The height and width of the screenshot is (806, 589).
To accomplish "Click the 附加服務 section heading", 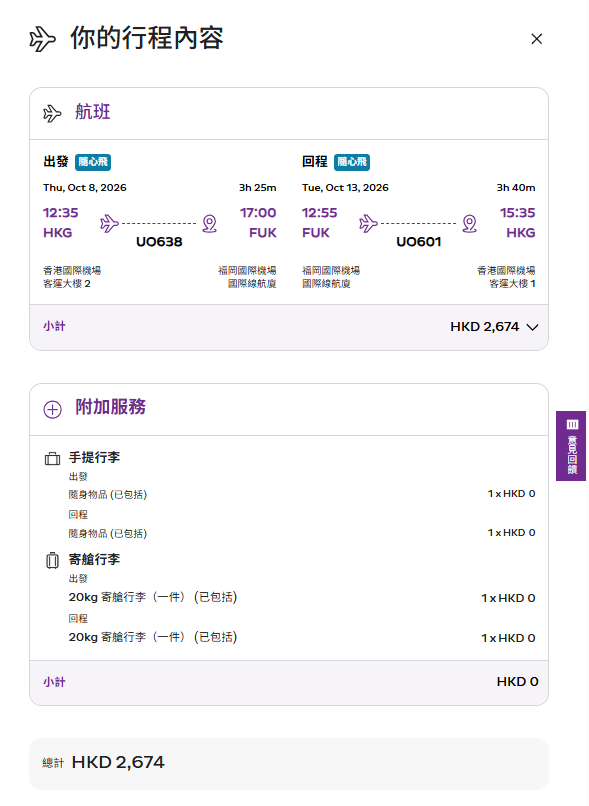I will (x=111, y=407).
